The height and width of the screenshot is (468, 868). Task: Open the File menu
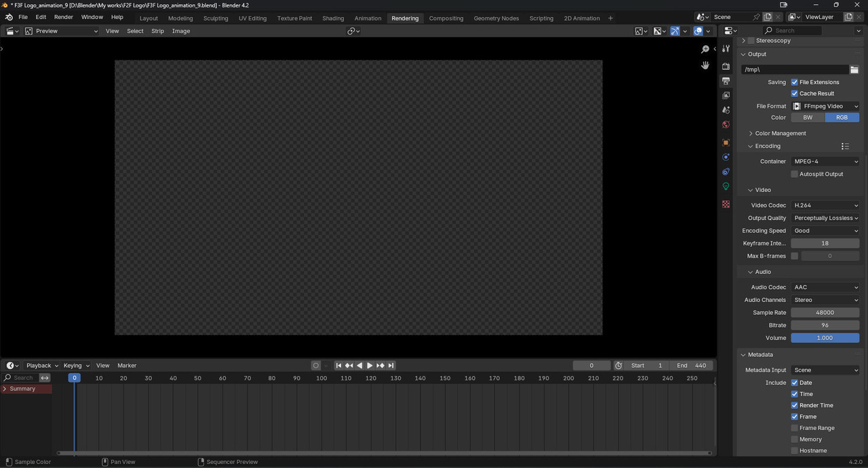(x=23, y=17)
